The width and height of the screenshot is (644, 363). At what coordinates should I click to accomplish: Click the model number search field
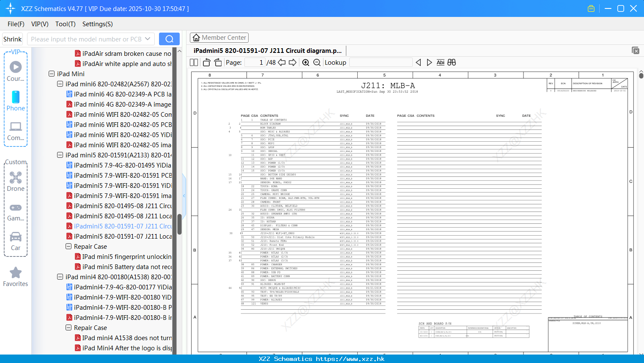coord(86,39)
